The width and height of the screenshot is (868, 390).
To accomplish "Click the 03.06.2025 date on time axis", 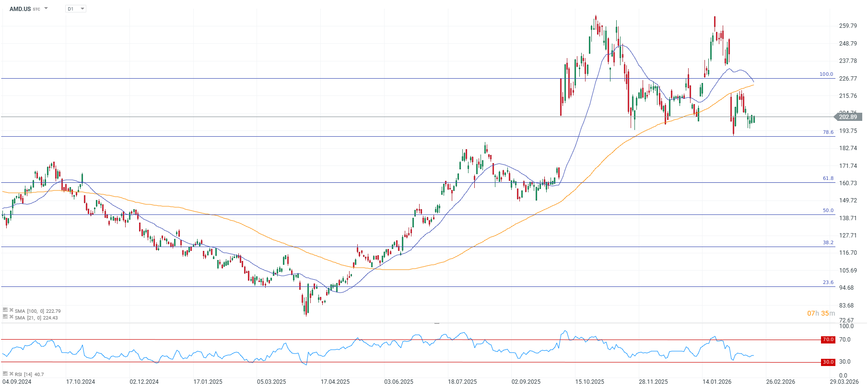I will [399, 382].
